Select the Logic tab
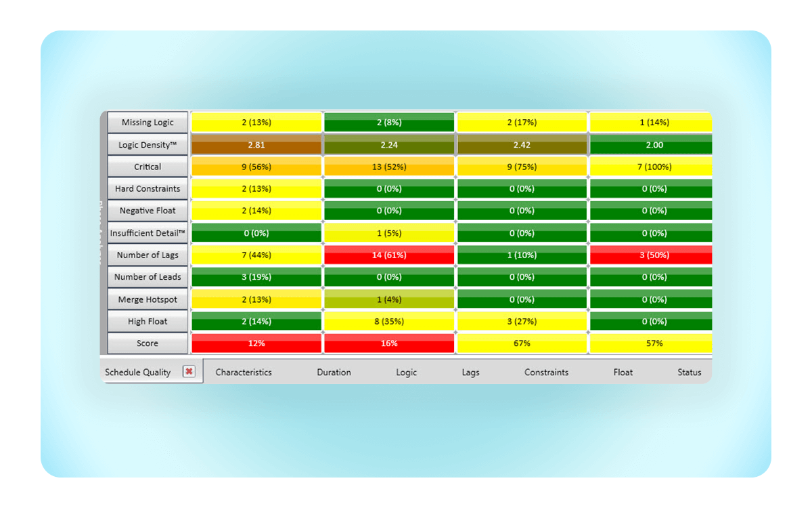Image resolution: width=812 pixels, height=508 pixels. (x=406, y=372)
